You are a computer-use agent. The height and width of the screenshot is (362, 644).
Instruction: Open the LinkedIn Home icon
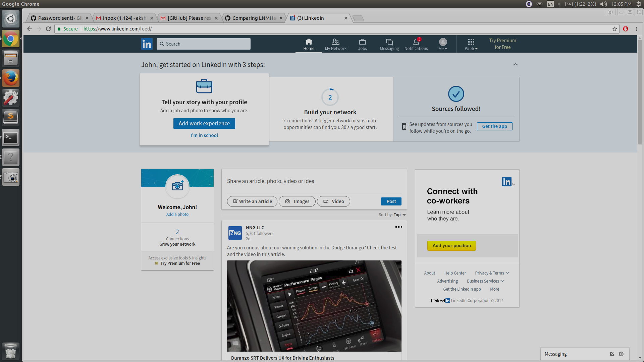(x=309, y=42)
